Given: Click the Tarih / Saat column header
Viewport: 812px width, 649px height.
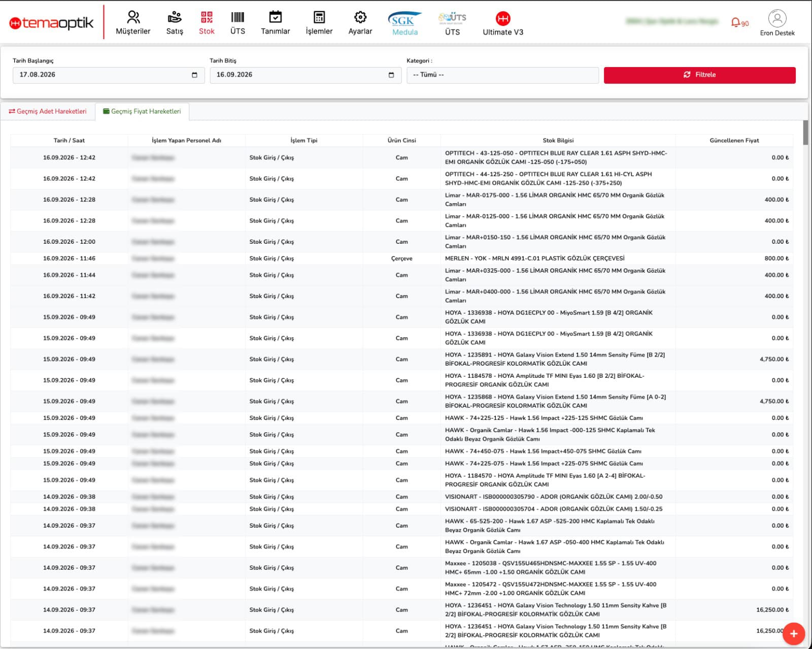Looking at the screenshot, I should point(69,140).
